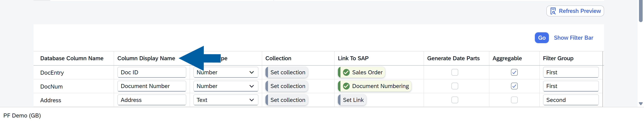Click the scroll down arrow of the scrollbar
Viewport: 644px width, 123px height.
[640, 104]
